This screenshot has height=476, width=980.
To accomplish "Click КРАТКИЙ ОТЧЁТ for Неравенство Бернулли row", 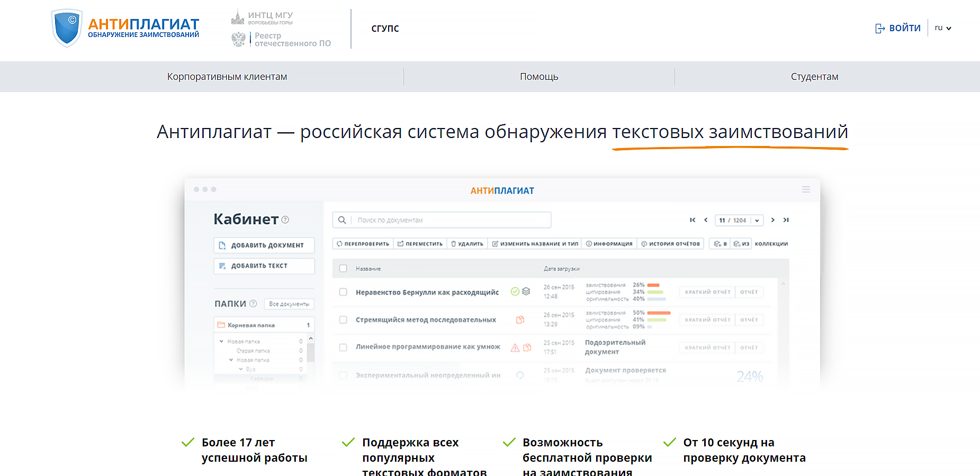I will (707, 292).
